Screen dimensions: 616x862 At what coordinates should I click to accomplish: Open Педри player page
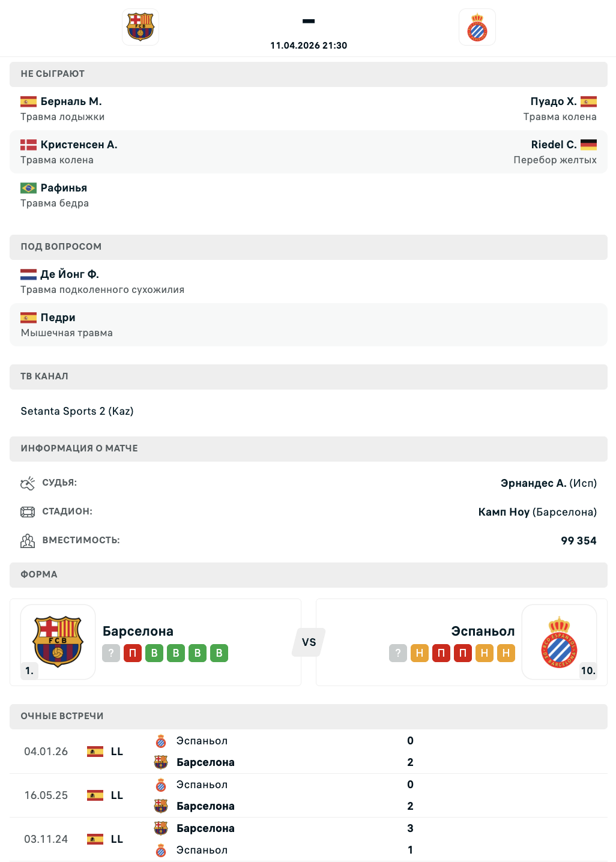click(x=58, y=318)
